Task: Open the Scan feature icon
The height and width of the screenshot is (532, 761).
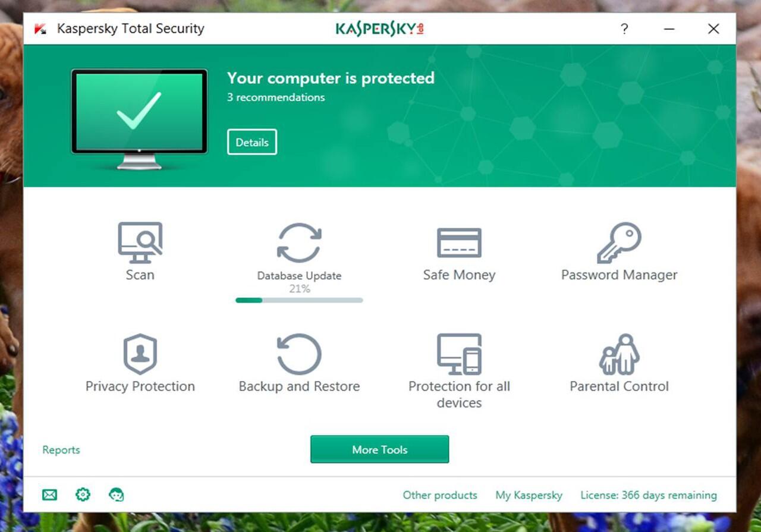Action: (x=140, y=243)
